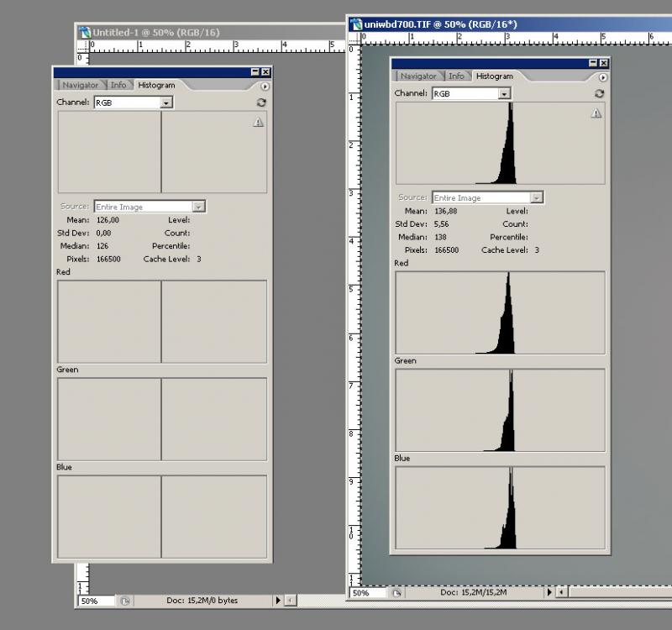
Task: Refresh histogram in the palette over Untitled-1
Action: click(261, 102)
